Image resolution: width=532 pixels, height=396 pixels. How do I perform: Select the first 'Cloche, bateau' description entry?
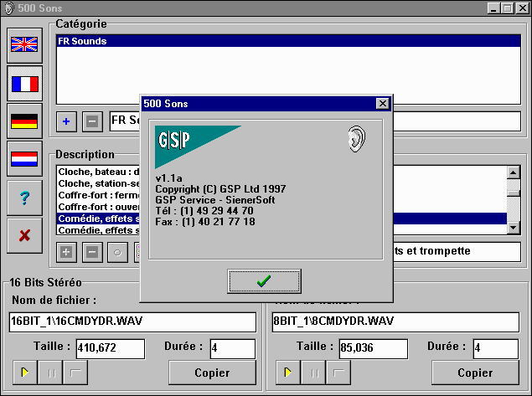tap(98, 172)
